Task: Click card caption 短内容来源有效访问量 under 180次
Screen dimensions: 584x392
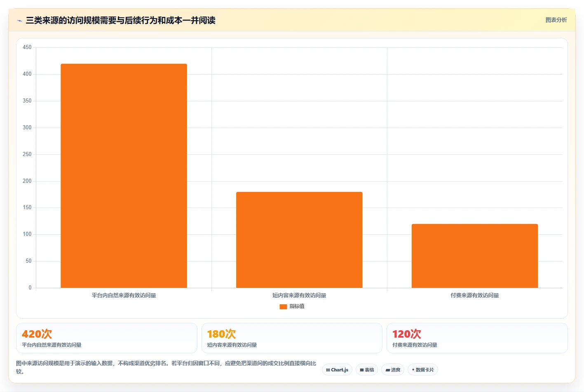Action: point(232,345)
